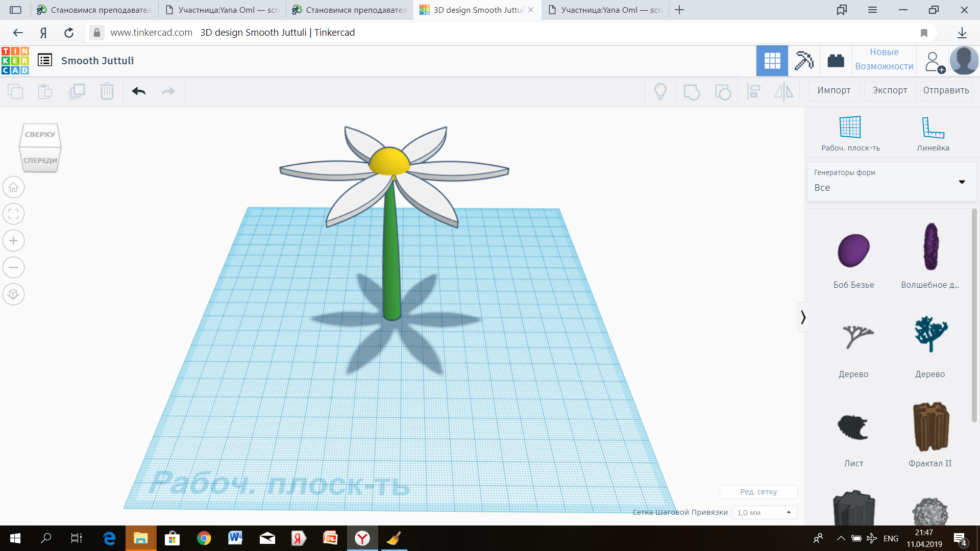Viewport: 980px width, 551px height.
Task: Open the Bricks mode icon
Action: 836,61
